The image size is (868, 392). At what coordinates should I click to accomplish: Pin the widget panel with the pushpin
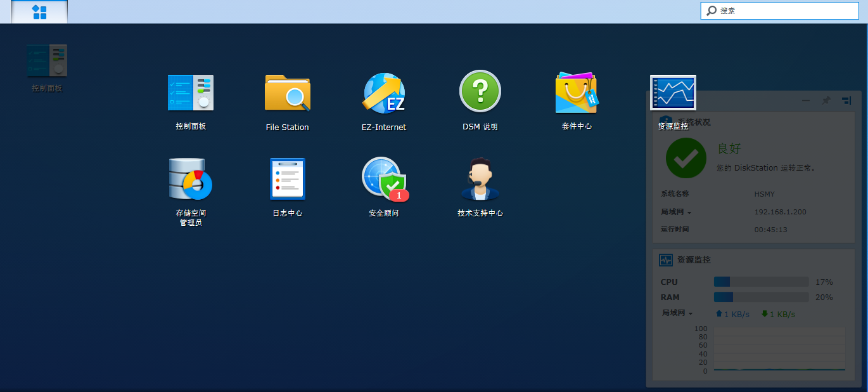(x=826, y=100)
